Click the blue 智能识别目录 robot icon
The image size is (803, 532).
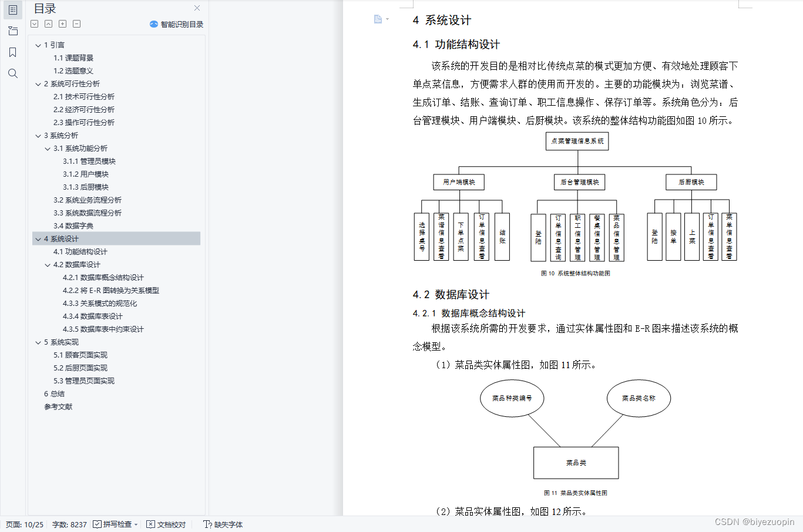pos(154,24)
